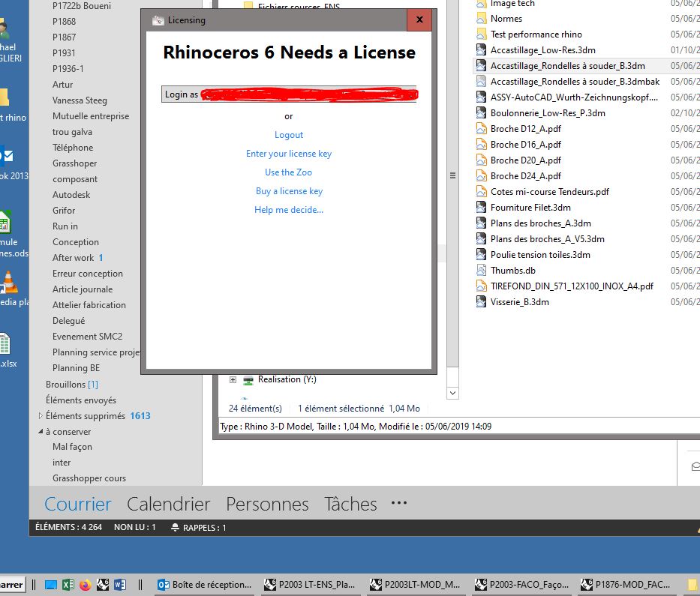Screen dimensions: 700x596
Task: Open Buy a license key link
Action: (289, 191)
